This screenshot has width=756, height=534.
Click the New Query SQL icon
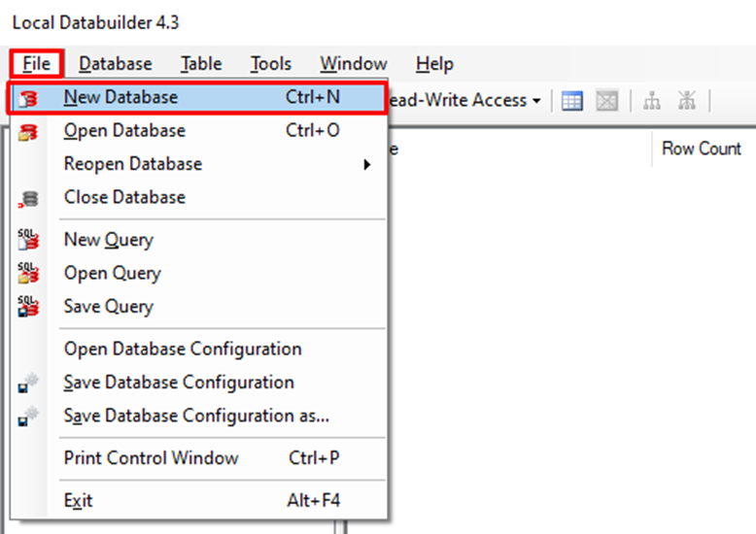29,240
